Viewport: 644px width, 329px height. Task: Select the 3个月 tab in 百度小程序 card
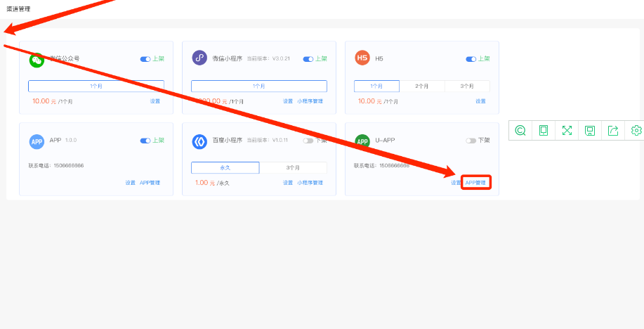293,168
